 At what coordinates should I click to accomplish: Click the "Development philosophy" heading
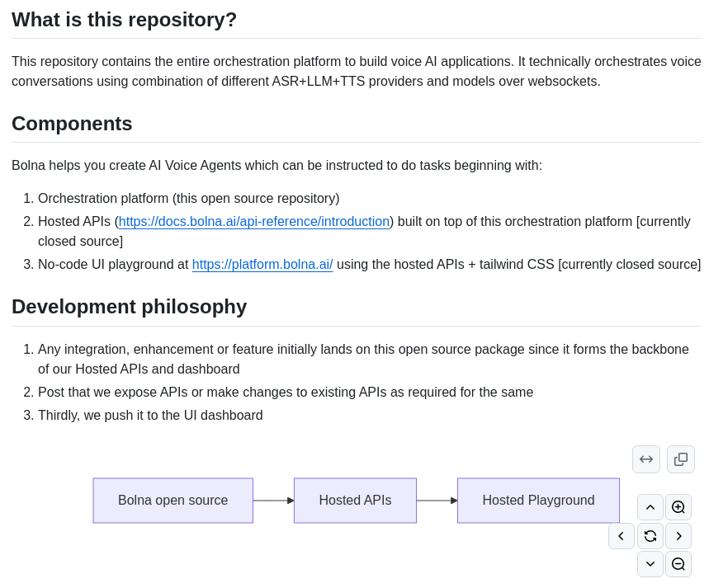(x=130, y=307)
